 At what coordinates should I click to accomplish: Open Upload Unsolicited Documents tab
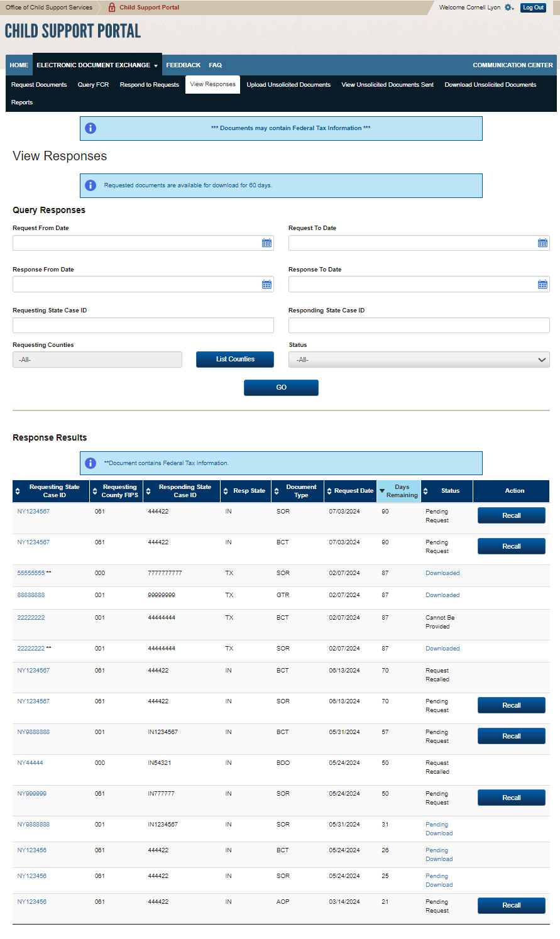coord(288,85)
